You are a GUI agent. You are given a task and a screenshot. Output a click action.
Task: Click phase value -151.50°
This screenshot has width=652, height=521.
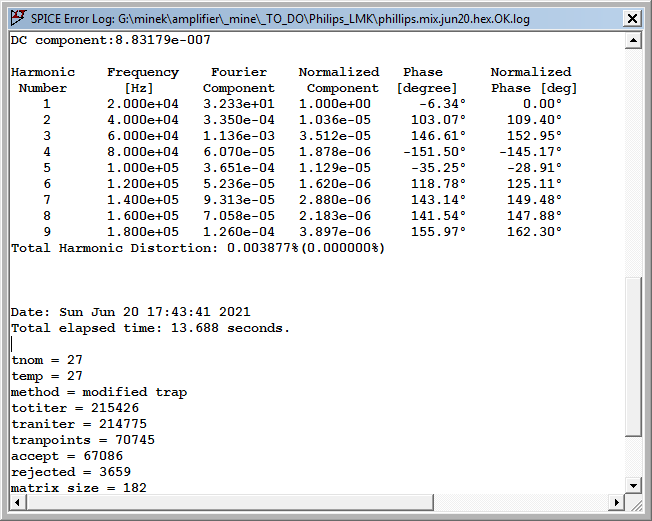435,152
